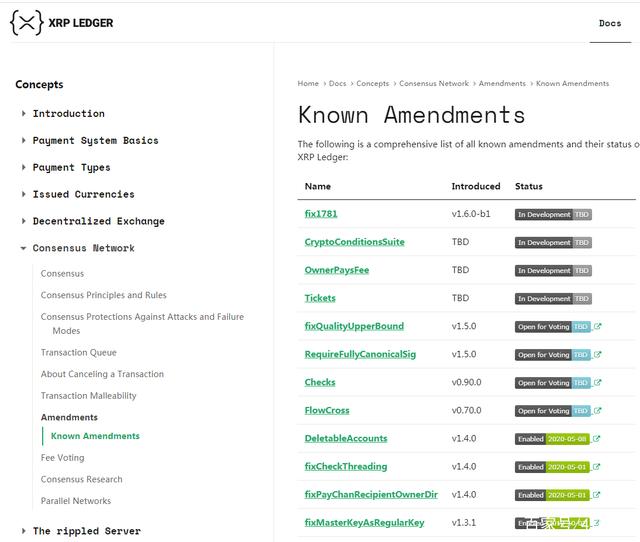Expand the Payment Types arrow
The height and width of the screenshot is (542, 640).
[23, 167]
